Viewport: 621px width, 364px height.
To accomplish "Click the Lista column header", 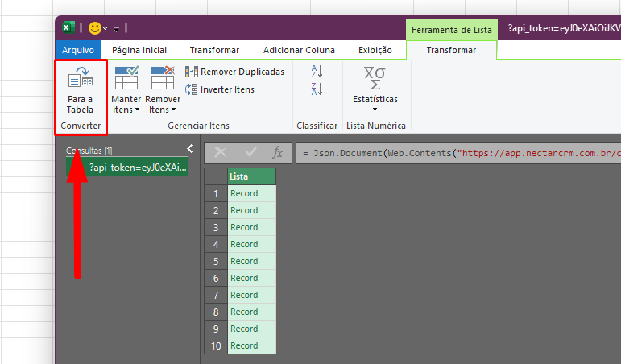I will (252, 176).
